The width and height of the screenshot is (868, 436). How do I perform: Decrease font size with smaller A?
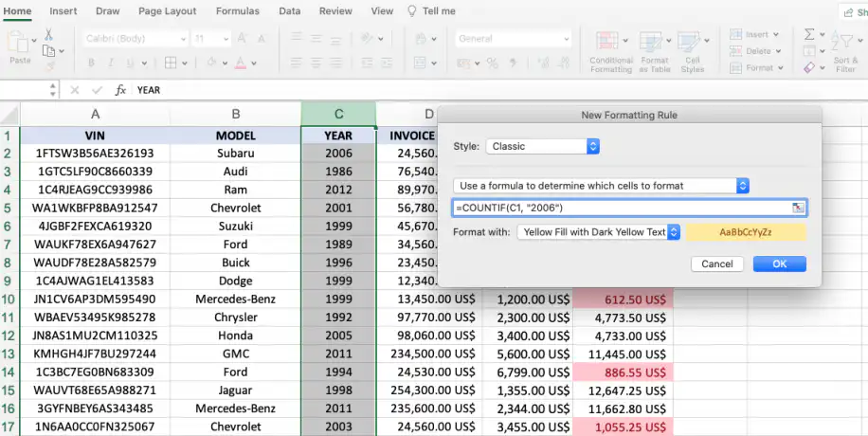(262, 39)
